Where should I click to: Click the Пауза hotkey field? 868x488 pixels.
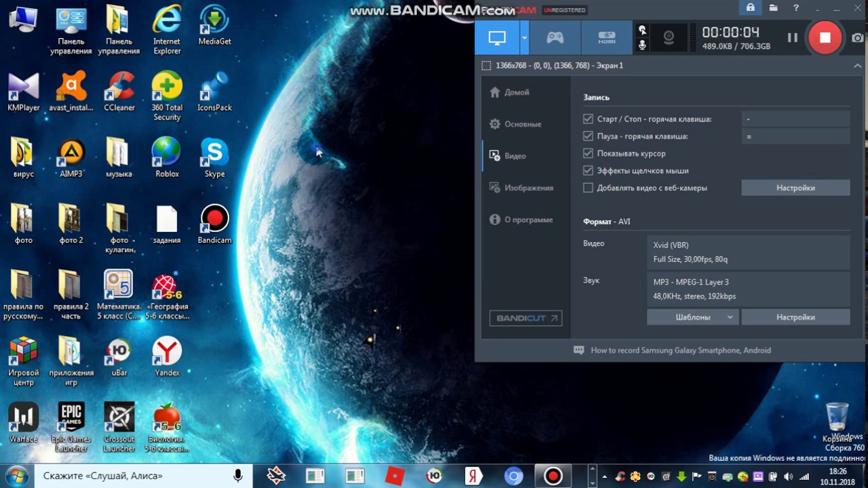tap(795, 136)
